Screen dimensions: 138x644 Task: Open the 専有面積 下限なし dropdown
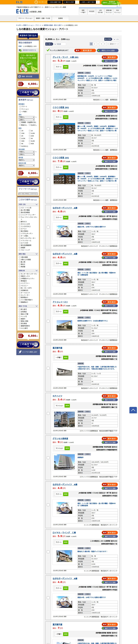[27, 152]
